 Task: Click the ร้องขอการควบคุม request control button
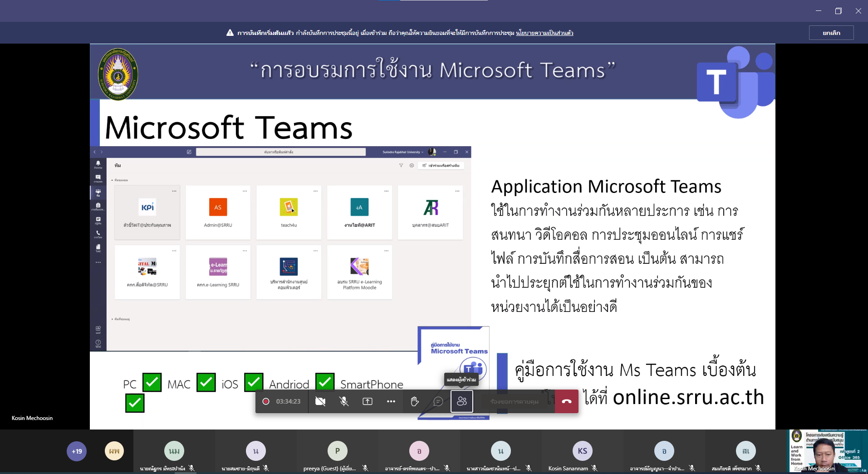pyautogui.click(x=515, y=401)
